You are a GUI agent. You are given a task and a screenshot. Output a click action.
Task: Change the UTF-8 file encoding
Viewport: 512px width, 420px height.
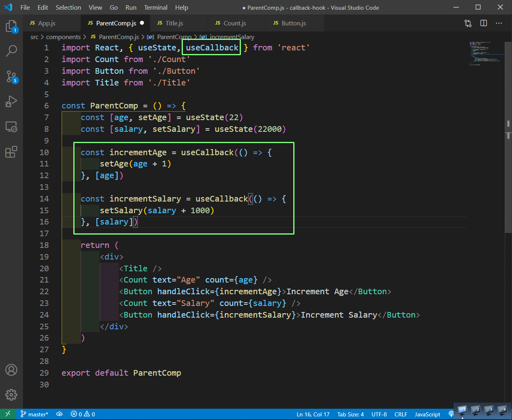pyautogui.click(x=379, y=414)
